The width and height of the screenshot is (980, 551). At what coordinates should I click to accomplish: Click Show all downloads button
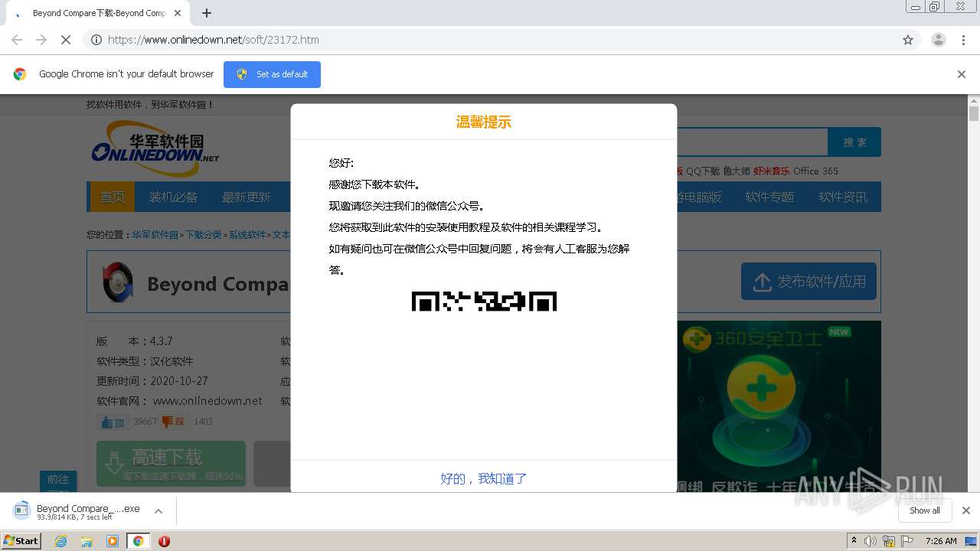coord(925,510)
